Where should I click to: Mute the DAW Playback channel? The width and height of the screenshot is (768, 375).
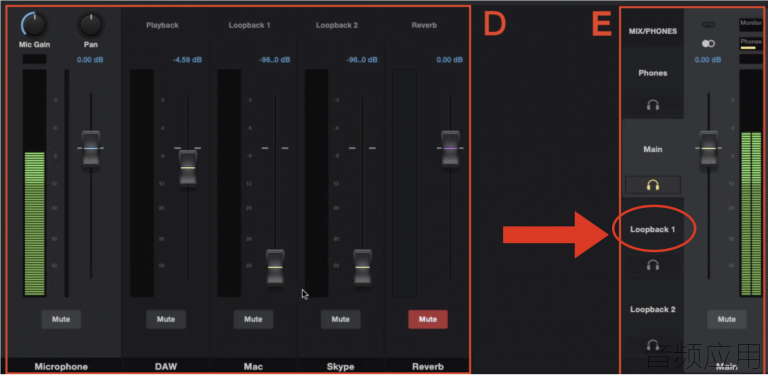click(166, 319)
